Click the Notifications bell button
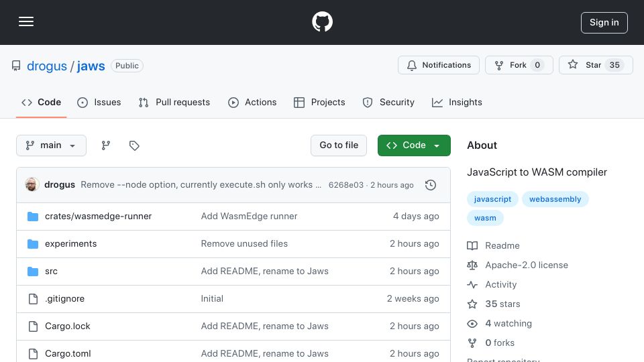Screen dimensions: 644x362 pos(438,65)
